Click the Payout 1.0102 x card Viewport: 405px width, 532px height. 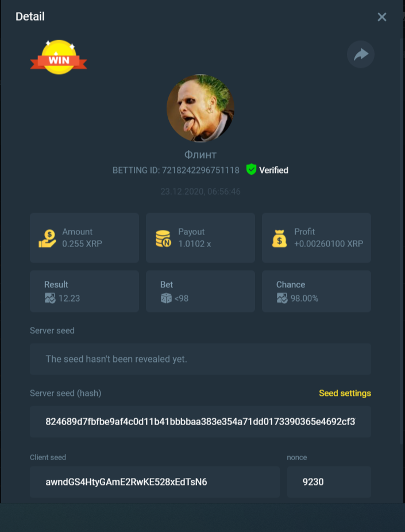[200, 238]
